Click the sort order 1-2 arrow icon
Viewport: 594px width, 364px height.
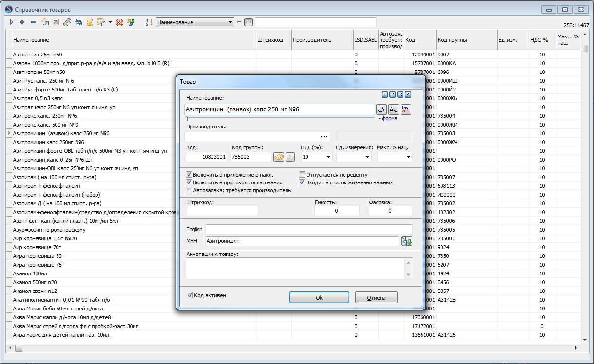149,22
